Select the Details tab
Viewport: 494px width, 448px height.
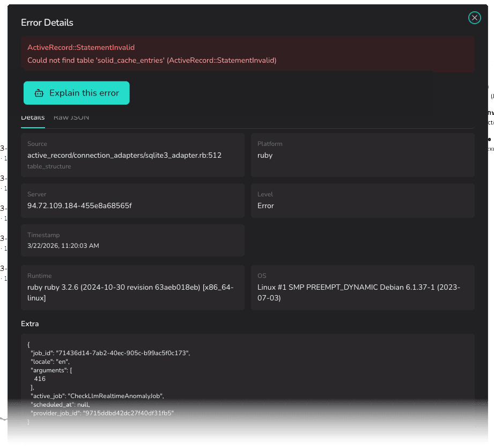(33, 117)
